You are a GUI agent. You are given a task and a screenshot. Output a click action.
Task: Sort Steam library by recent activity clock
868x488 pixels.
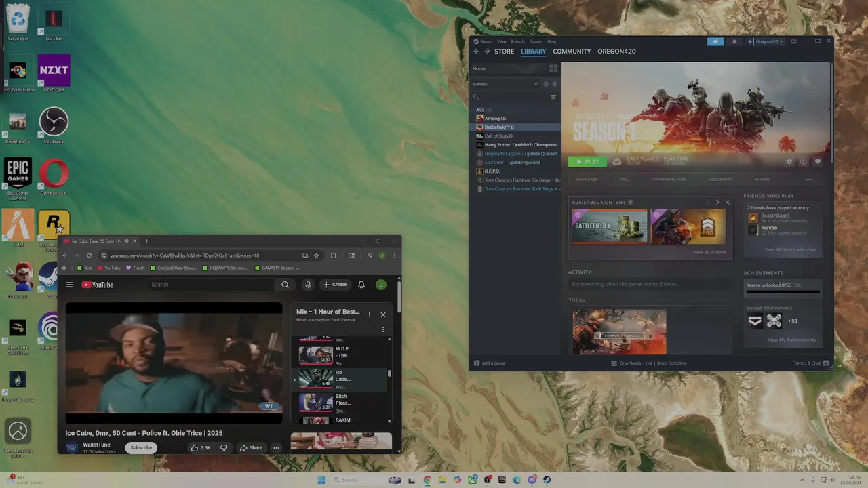(x=545, y=84)
